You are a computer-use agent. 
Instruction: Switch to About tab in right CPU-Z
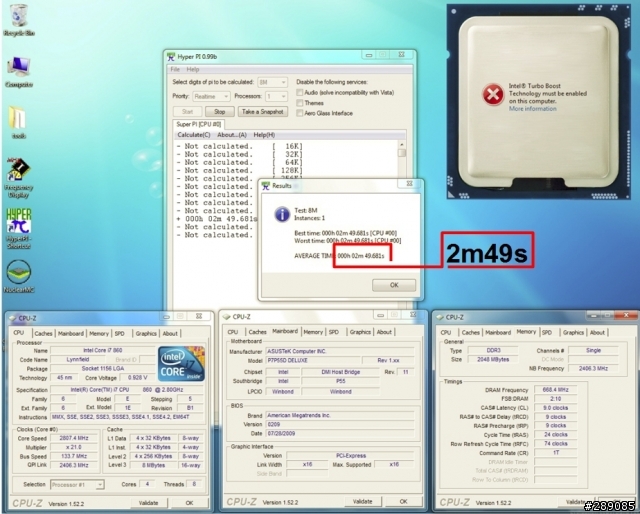tap(597, 333)
